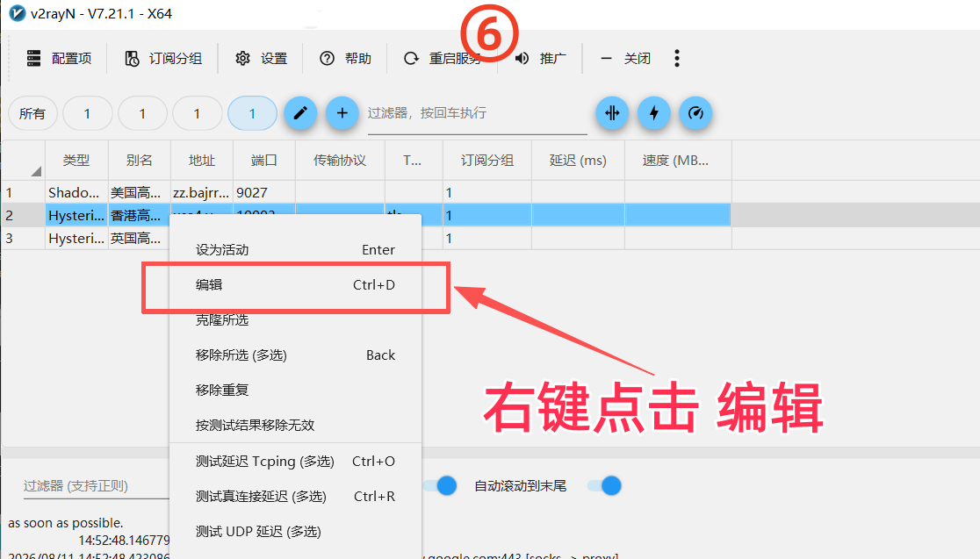
Task: Click the speedometer speed test icon
Action: point(695,113)
